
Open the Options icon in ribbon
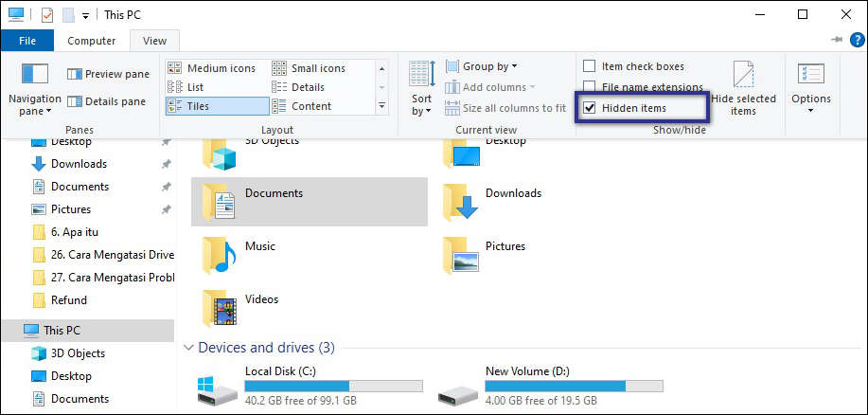pos(810,76)
